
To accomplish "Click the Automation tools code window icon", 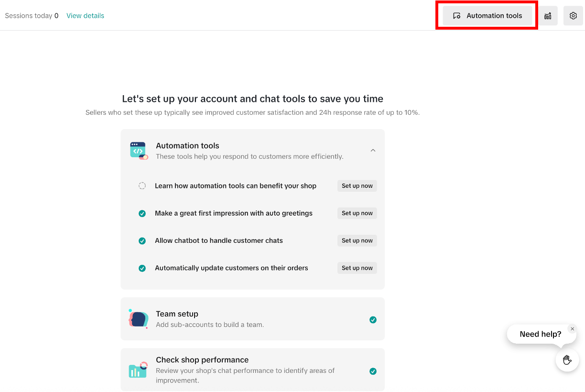I will click(x=139, y=151).
